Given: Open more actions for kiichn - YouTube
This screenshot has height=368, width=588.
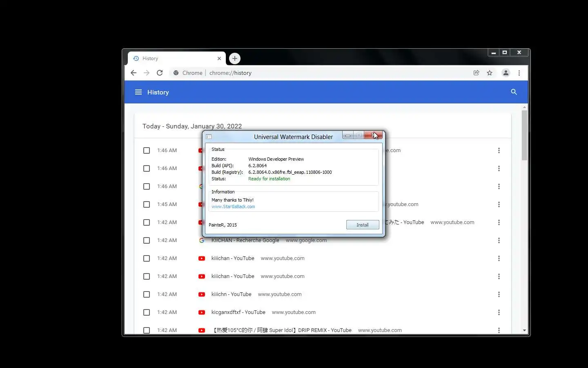Looking at the screenshot, I should 499,294.
